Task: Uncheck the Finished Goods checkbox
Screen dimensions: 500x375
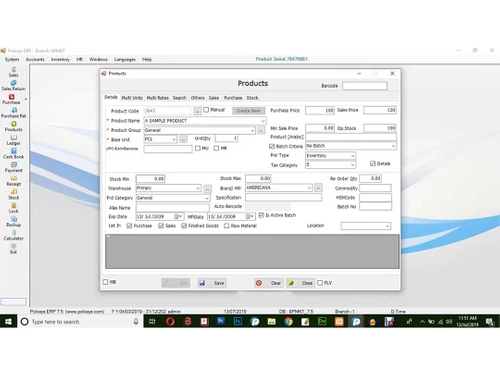Action: pos(184,226)
